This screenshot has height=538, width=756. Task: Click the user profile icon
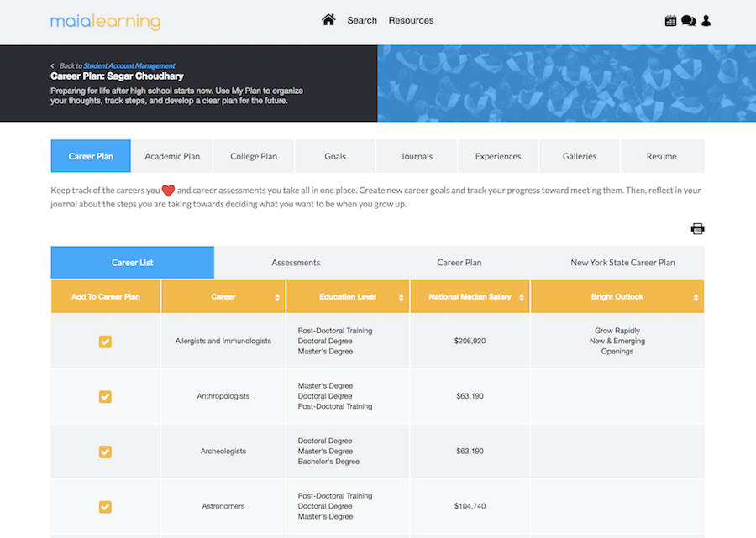[706, 21]
